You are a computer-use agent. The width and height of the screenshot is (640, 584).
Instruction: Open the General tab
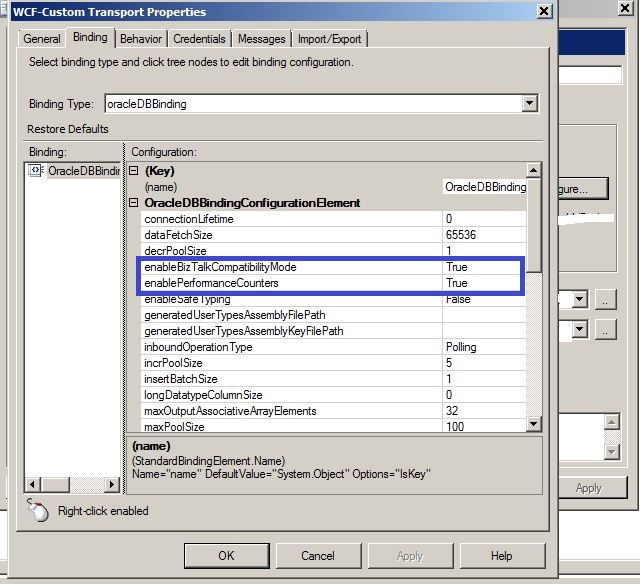point(42,39)
